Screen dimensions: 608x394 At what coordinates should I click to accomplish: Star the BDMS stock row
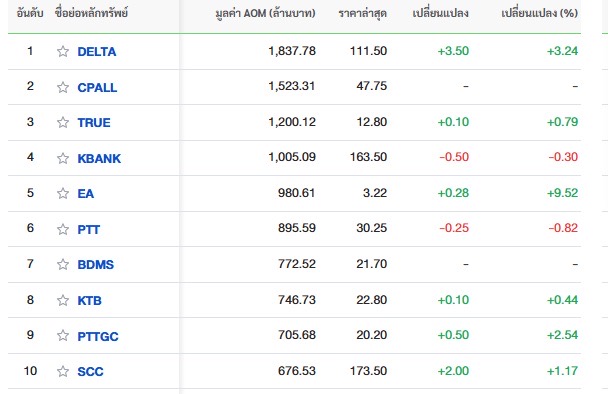pyautogui.click(x=63, y=264)
